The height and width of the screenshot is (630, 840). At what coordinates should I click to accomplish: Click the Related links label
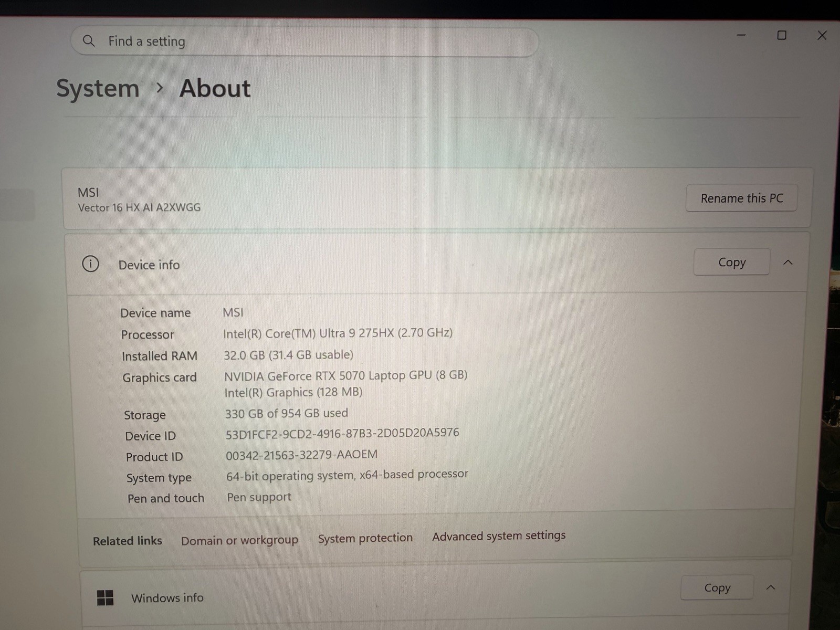click(128, 541)
